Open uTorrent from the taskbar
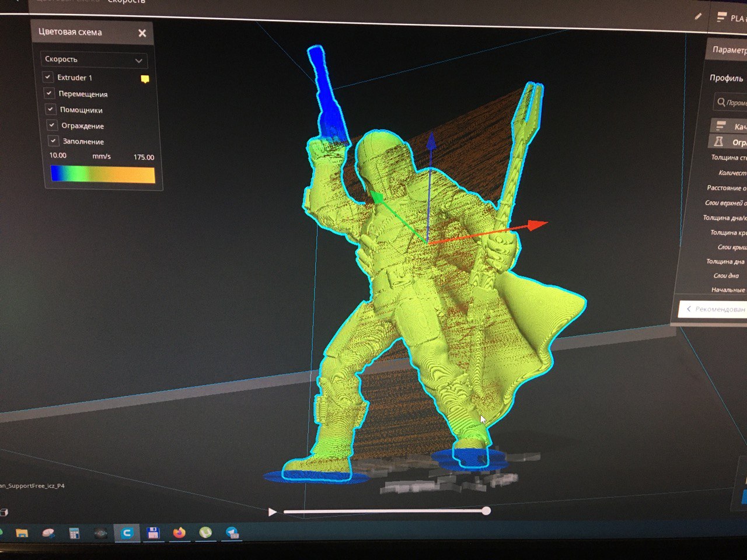 pos(205,533)
